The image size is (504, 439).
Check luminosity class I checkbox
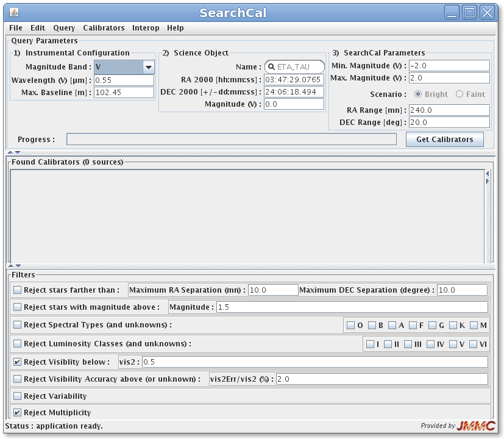tap(371, 344)
